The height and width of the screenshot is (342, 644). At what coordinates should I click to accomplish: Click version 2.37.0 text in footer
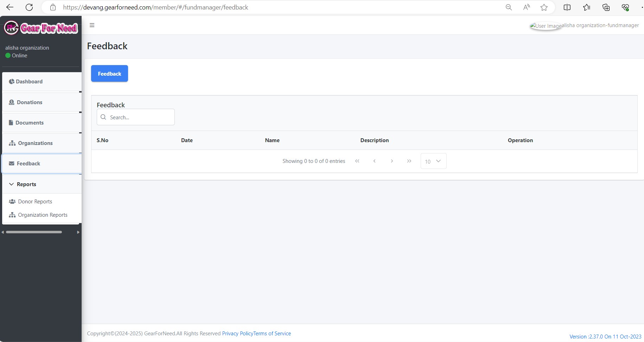(605, 337)
